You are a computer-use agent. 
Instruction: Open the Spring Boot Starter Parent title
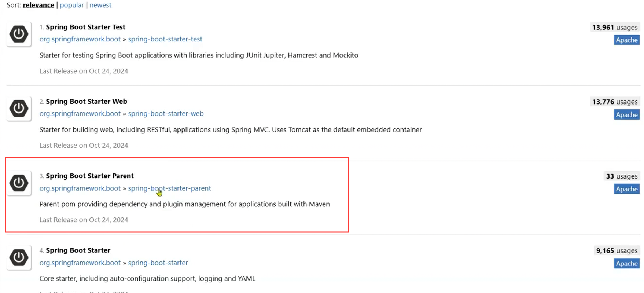point(90,176)
